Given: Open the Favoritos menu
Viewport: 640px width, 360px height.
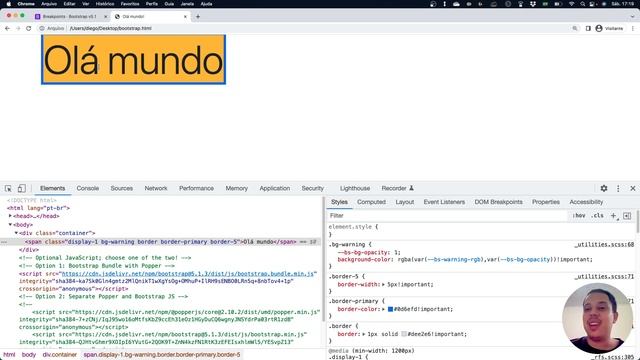Looking at the screenshot, I should coord(130,4).
